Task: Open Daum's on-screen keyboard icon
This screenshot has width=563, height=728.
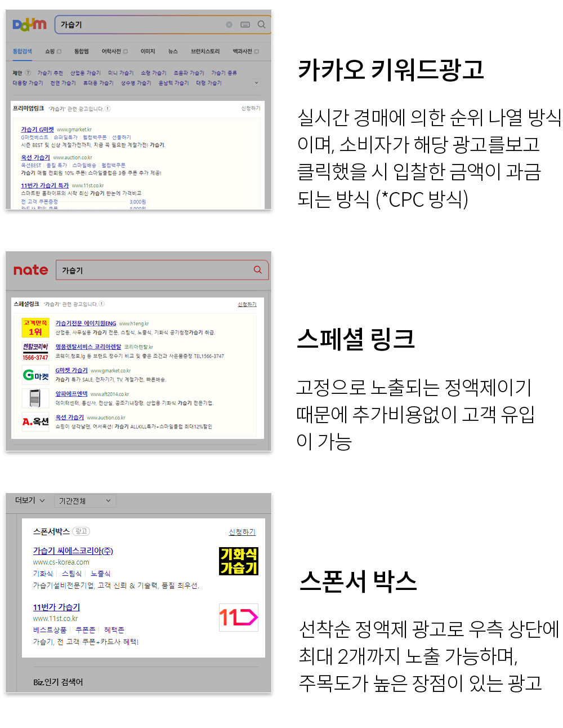Action: click(x=245, y=25)
